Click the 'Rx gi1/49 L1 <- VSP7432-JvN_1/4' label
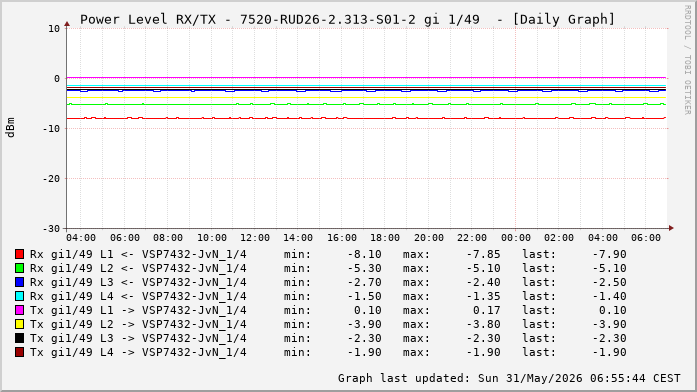697x392 pixels. coord(138,255)
